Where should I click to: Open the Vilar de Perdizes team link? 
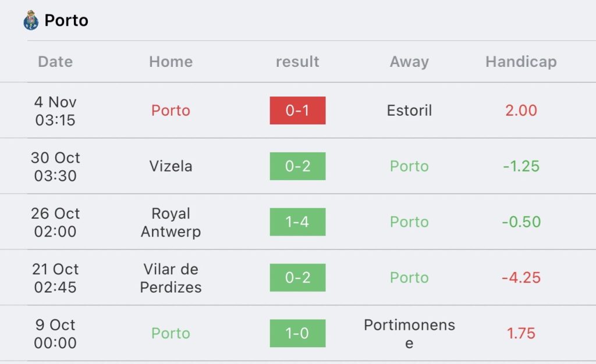coord(171,278)
